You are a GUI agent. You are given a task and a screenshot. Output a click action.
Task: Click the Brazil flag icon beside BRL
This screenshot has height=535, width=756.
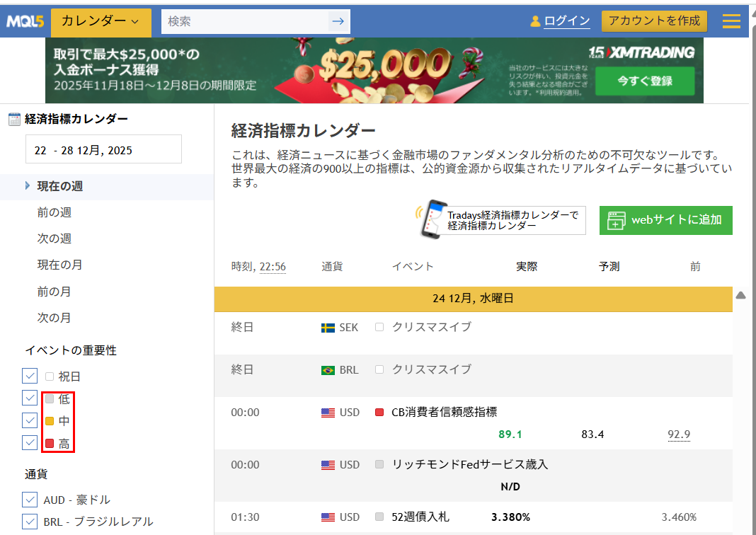coord(328,370)
